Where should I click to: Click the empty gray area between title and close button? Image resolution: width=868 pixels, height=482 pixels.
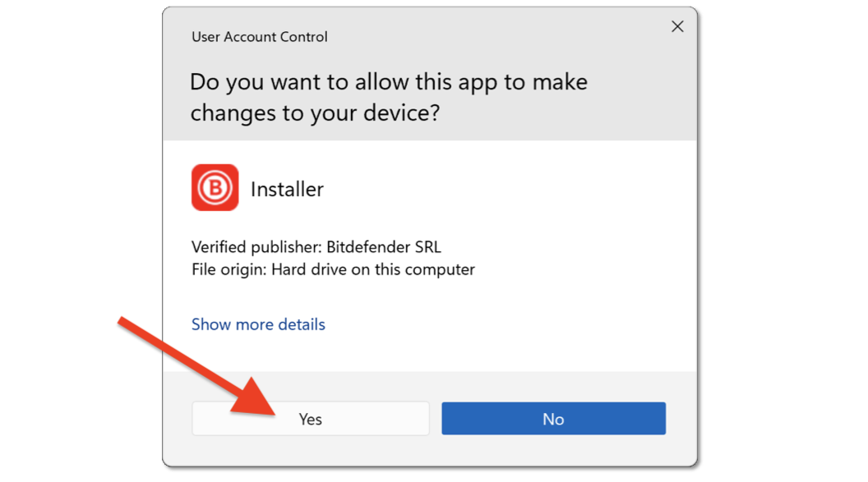coord(493,37)
